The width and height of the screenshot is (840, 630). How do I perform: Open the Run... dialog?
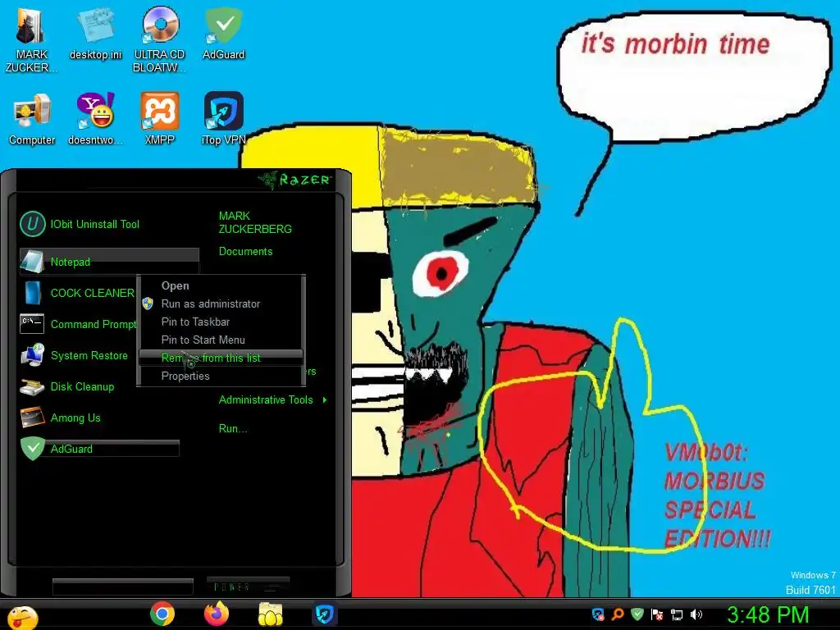pyautogui.click(x=232, y=428)
